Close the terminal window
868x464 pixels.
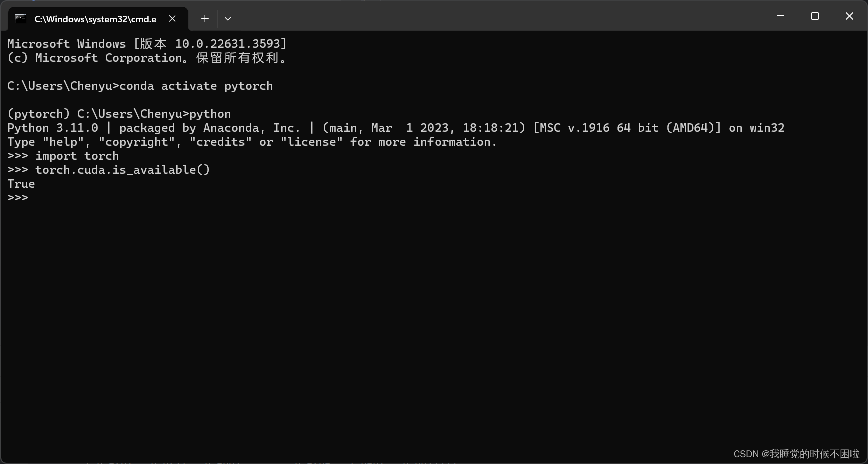click(849, 16)
